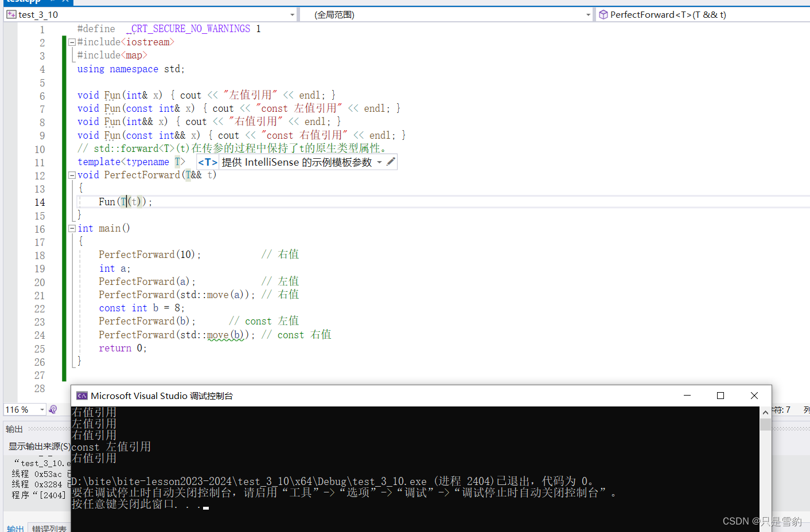Click the 'const 左值引用' console output line

pyautogui.click(x=111, y=447)
